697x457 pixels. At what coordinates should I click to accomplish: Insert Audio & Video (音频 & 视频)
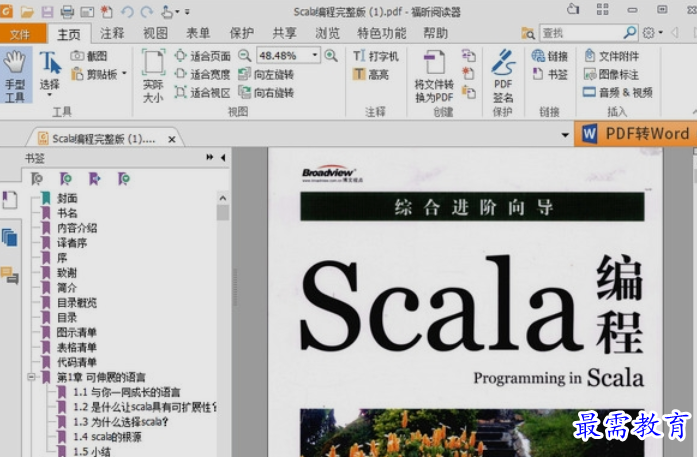point(618,92)
